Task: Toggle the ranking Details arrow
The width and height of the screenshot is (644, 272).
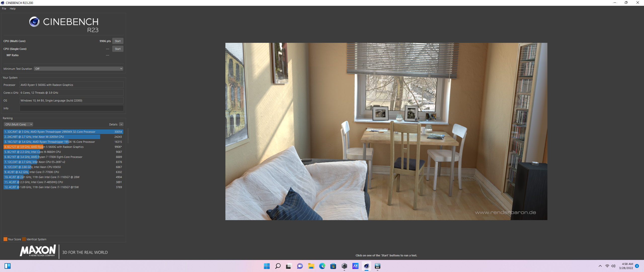Action: [x=121, y=124]
